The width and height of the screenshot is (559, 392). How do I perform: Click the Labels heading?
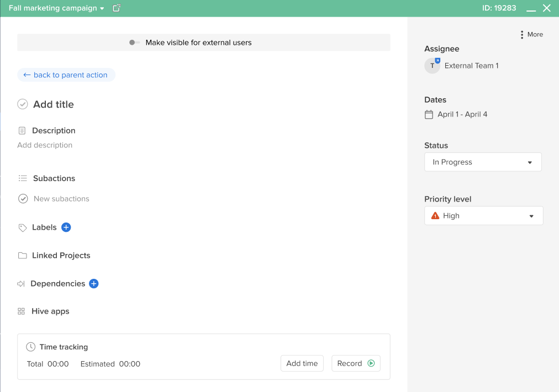44,227
